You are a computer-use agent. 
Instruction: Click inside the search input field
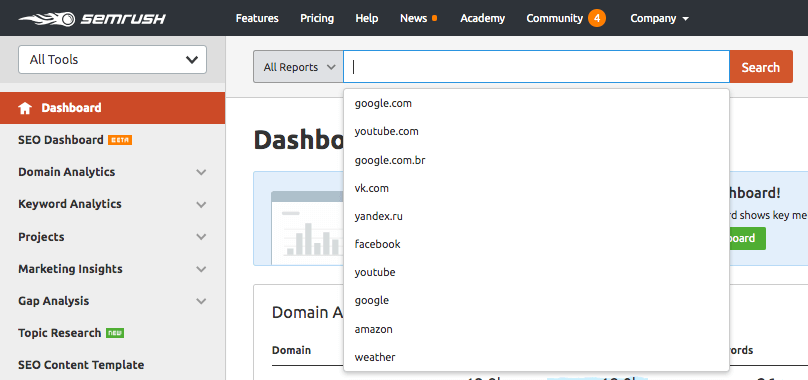tap(536, 67)
